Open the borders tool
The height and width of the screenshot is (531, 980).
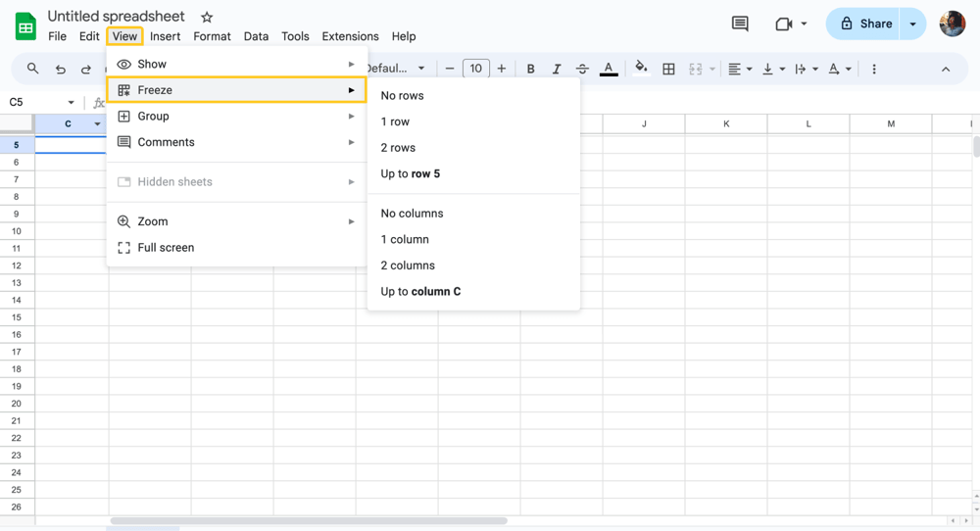(x=668, y=69)
